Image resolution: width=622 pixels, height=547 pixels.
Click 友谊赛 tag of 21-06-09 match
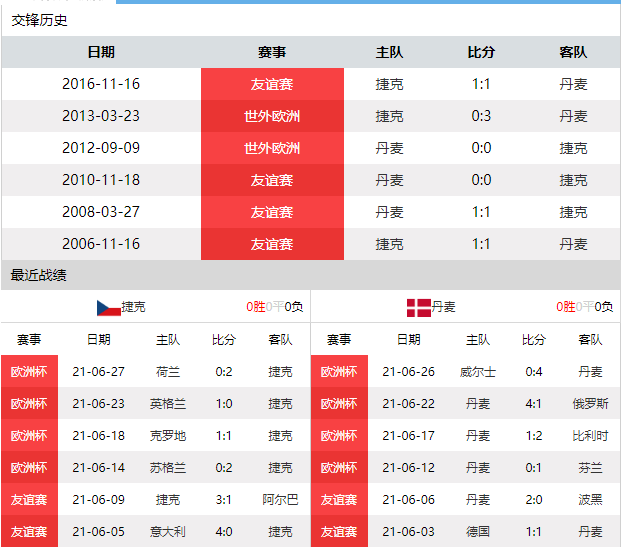coord(29,499)
